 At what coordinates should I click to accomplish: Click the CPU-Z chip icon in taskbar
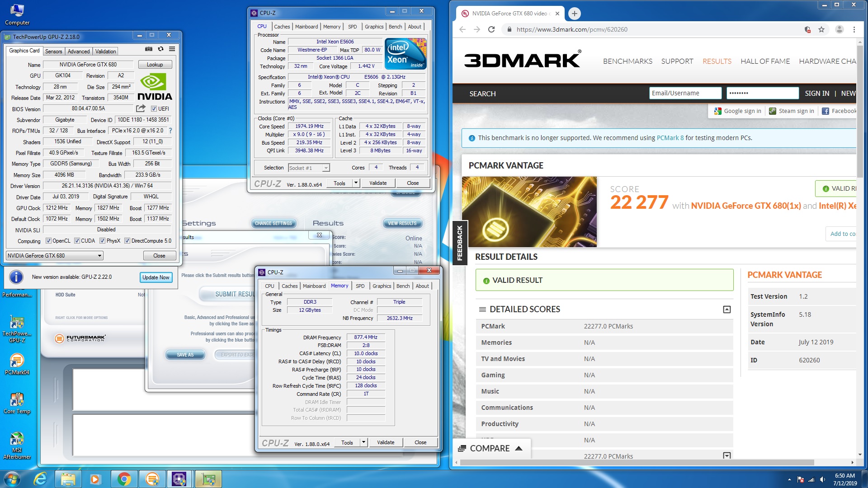click(x=179, y=479)
